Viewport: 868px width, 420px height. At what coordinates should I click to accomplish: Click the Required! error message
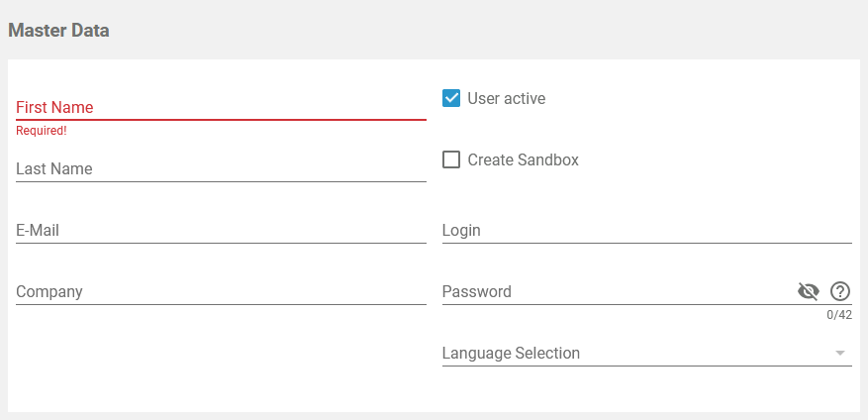click(42, 131)
